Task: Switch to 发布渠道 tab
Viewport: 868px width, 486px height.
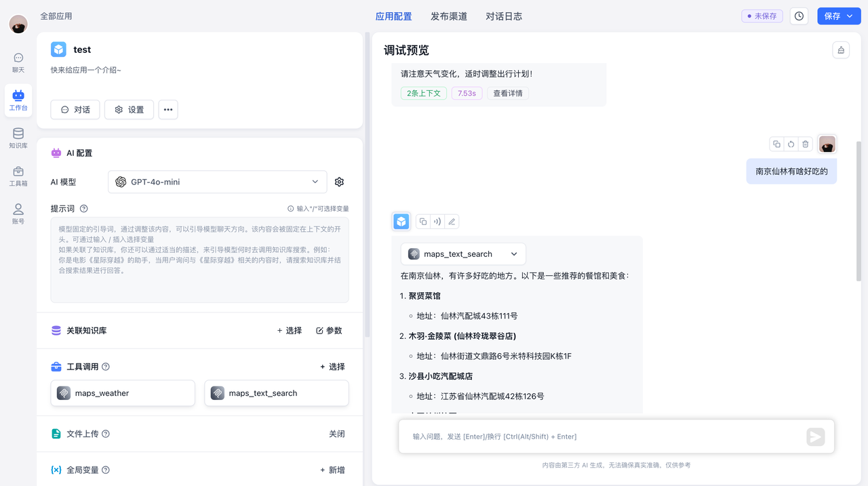Action: click(x=449, y=16)
